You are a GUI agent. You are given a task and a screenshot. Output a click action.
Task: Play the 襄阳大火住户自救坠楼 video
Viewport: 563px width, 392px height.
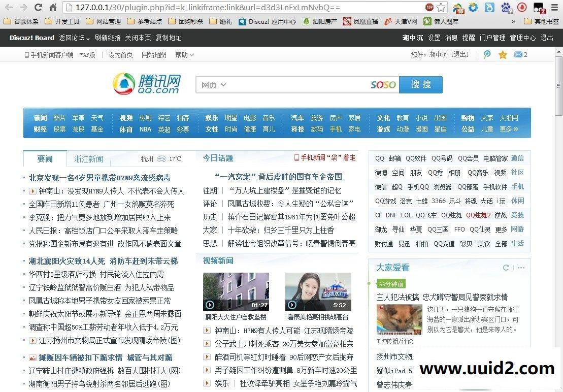pos(210,305)
